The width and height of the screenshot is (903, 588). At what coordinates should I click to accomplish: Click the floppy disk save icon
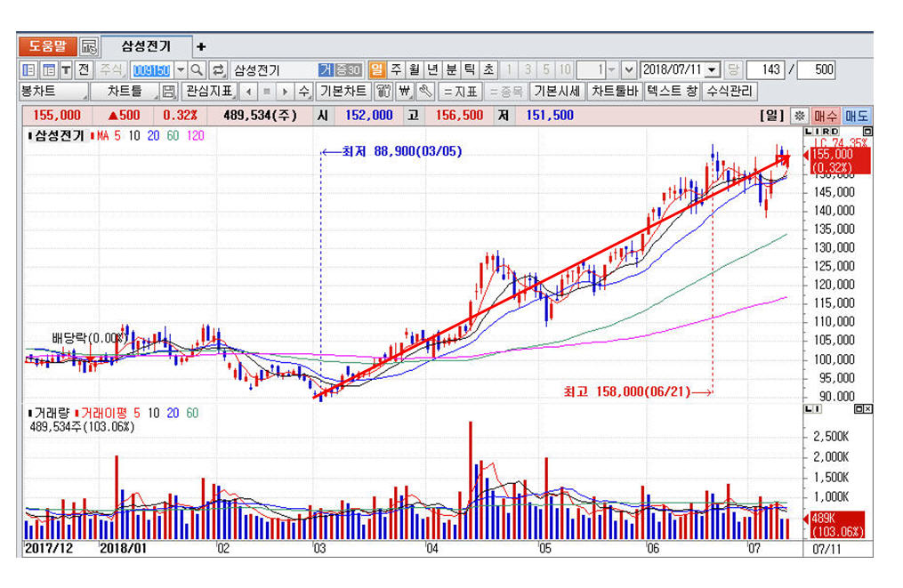169,92
